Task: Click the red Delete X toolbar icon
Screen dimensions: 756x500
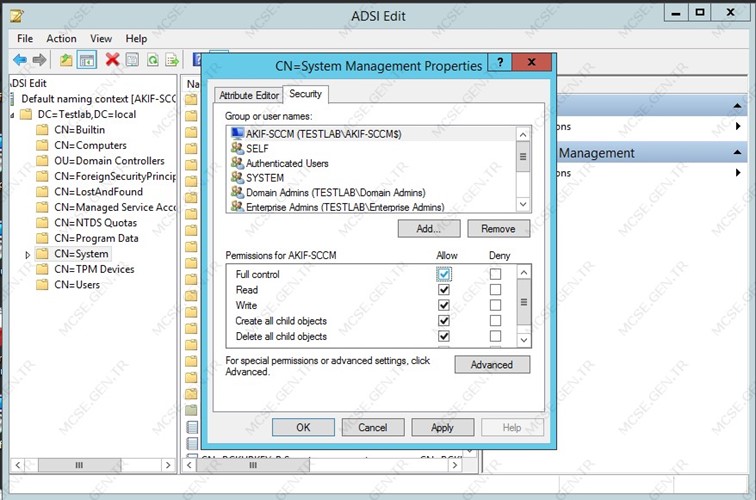Action: (x=112, y=60)
